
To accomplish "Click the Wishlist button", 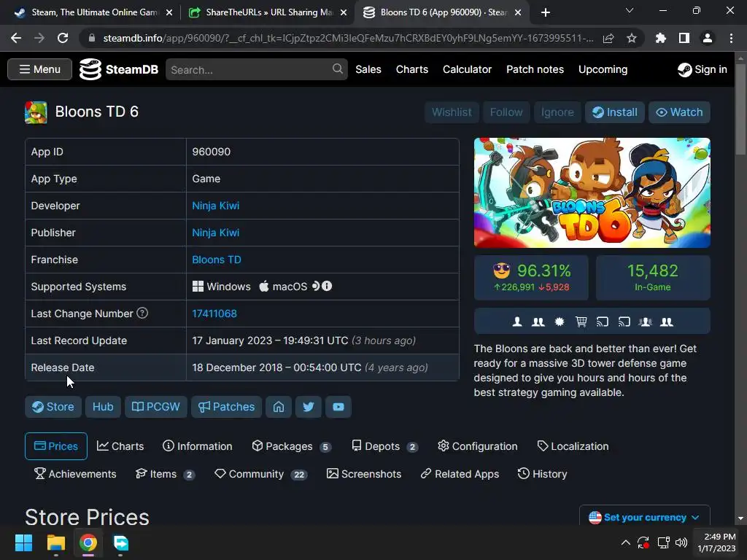I will click(452, 112).
